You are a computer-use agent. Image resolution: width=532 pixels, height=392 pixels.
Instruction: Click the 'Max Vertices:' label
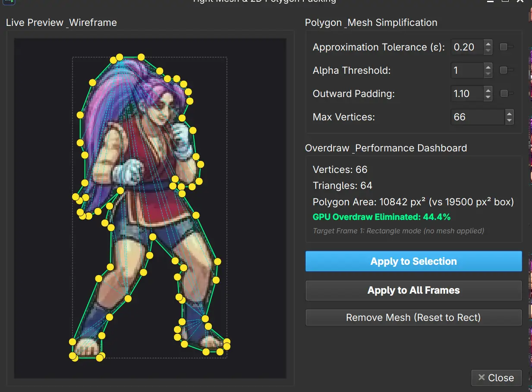[344, 117]
